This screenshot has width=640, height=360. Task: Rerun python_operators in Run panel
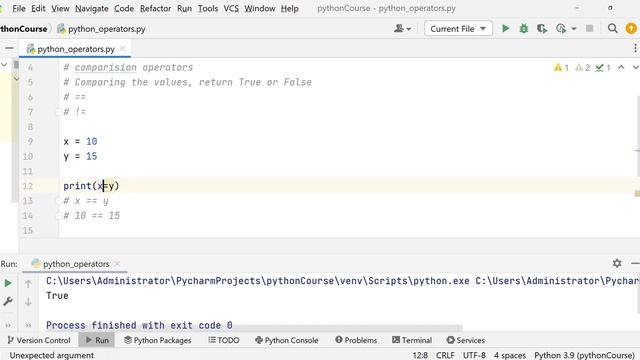(x=8, y=283)
